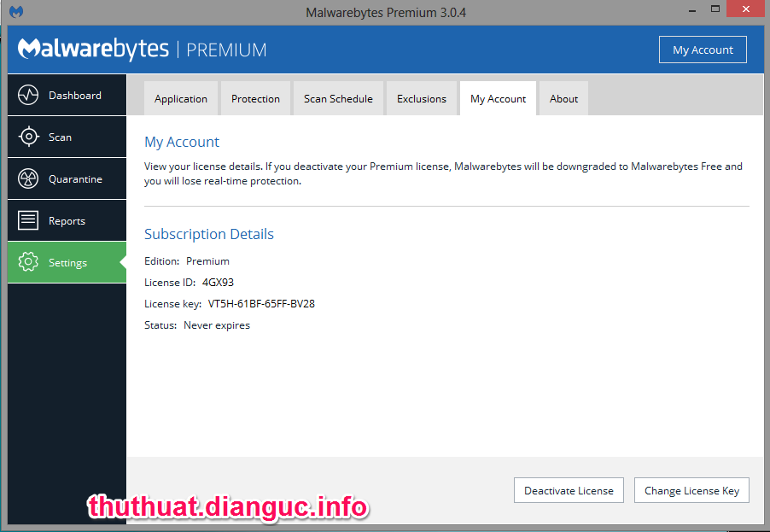
Task: Open the Scan Schedule tab
Action: [338, 98]
